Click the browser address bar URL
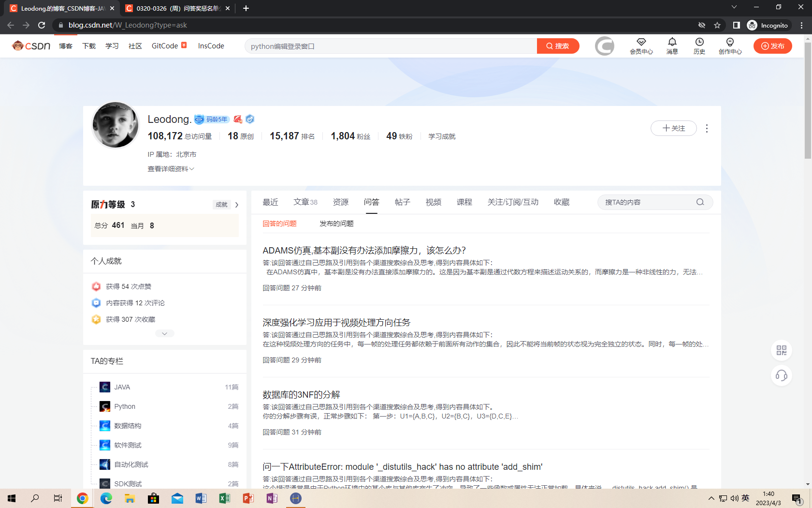Image resolution: width=812 pixels, height=508 pixels. click(x=128, y=25)
